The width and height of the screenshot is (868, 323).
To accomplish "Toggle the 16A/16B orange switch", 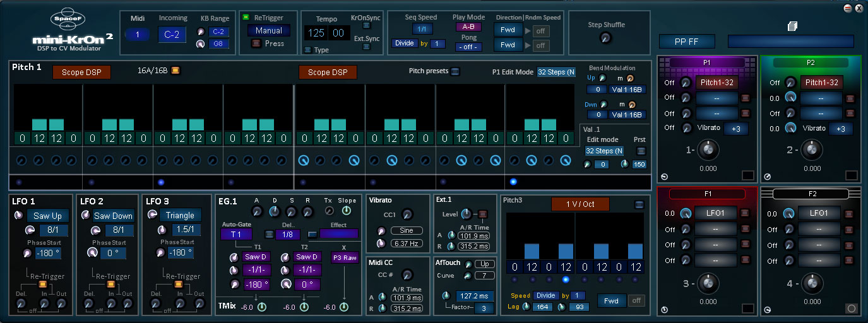I will tap(175, 70).
